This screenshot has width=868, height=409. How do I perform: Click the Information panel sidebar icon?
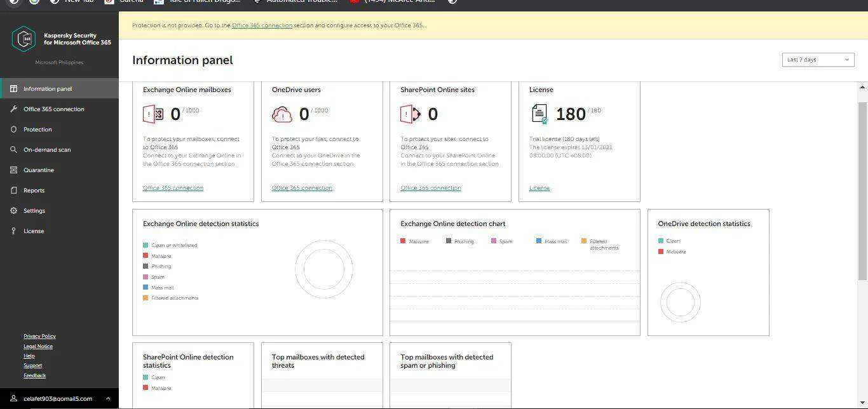(13, 89)
